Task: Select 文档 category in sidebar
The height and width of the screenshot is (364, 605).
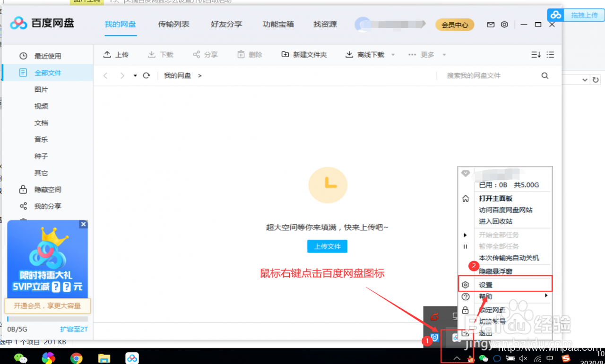Action: pos(41,123)
